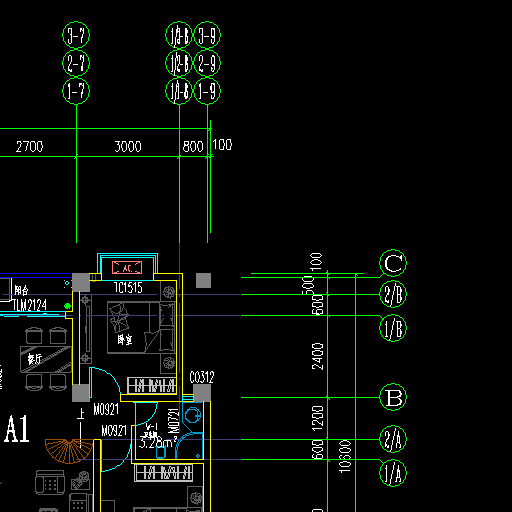Select the orange fan-shaped plant symbol
The height and width of the screenshot is (512, 512).
point(69,451)
